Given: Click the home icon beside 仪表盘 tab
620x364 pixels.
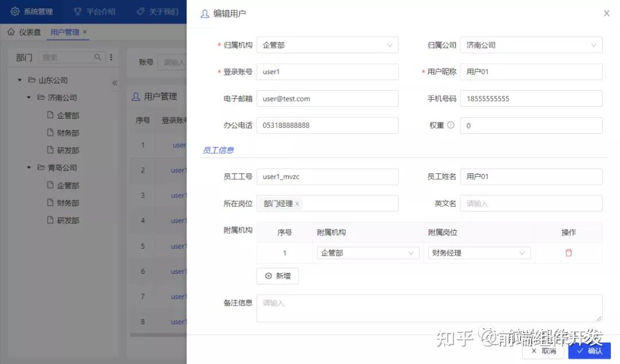Looking at the screenshot, I should point(10,32).
